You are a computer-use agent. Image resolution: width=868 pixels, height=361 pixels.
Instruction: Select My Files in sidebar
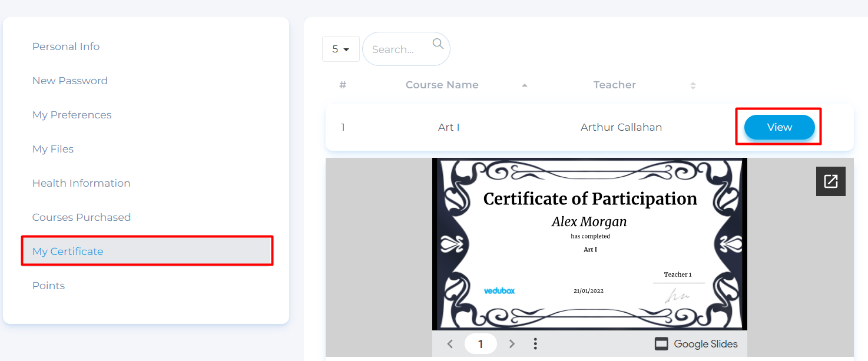53,149
